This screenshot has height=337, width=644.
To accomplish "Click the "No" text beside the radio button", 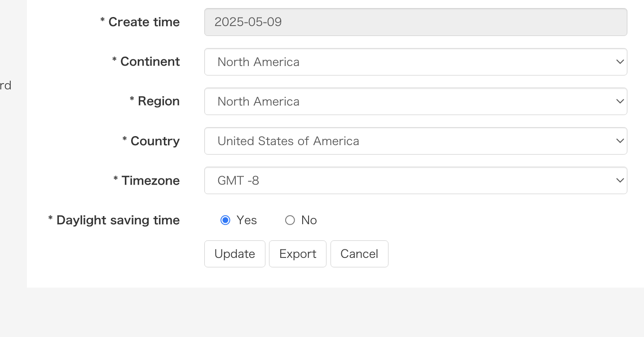I will 309,220.
